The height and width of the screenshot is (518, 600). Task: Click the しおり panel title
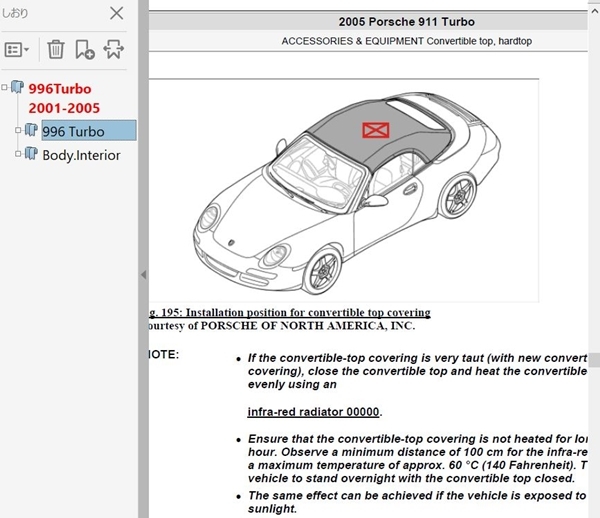15,13
